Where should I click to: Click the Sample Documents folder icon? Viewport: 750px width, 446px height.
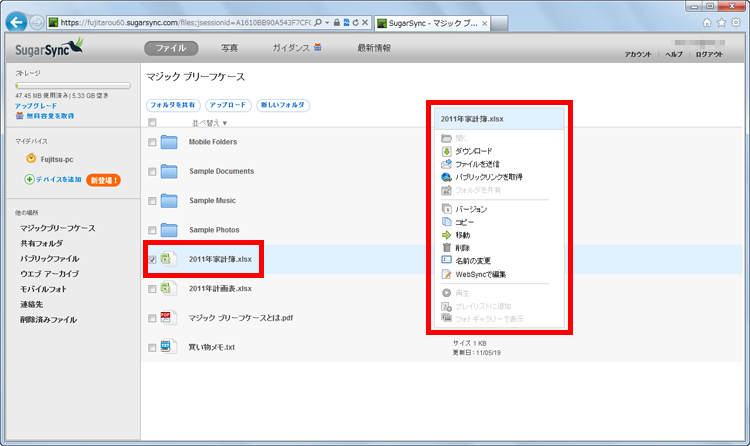169,171
